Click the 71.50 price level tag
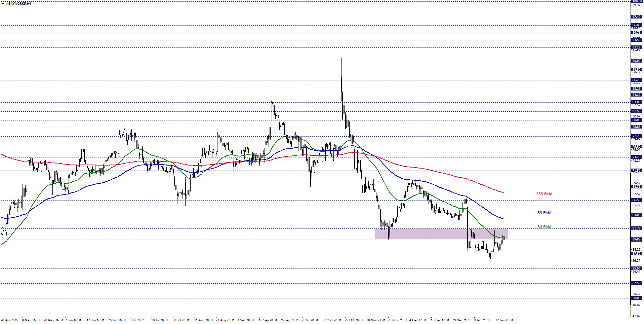644x324 pixels. 636,171
